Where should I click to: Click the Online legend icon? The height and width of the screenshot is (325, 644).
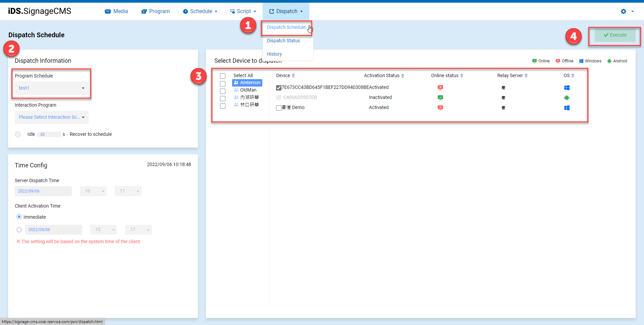534,61
